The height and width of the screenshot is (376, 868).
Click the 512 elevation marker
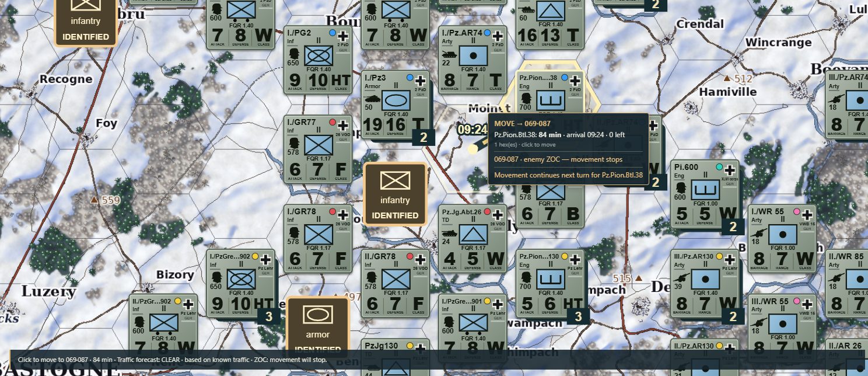pyautogui.click(x=738, y=78)
